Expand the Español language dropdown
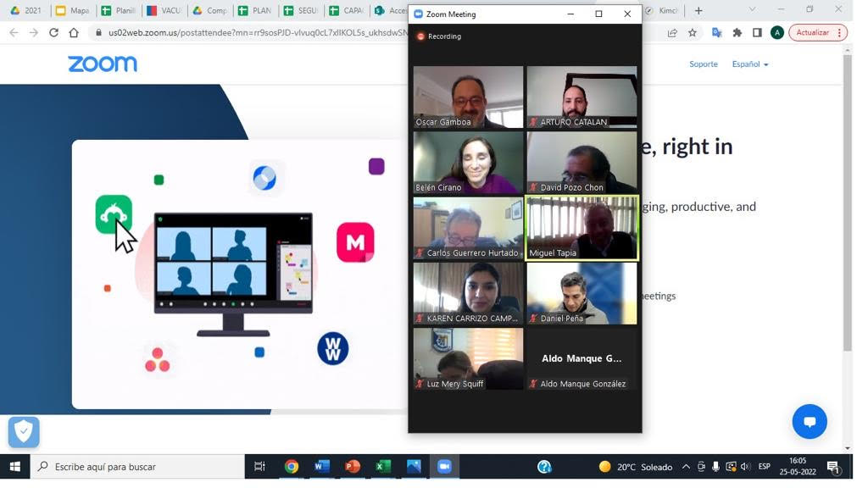 (x=749, y=64)
